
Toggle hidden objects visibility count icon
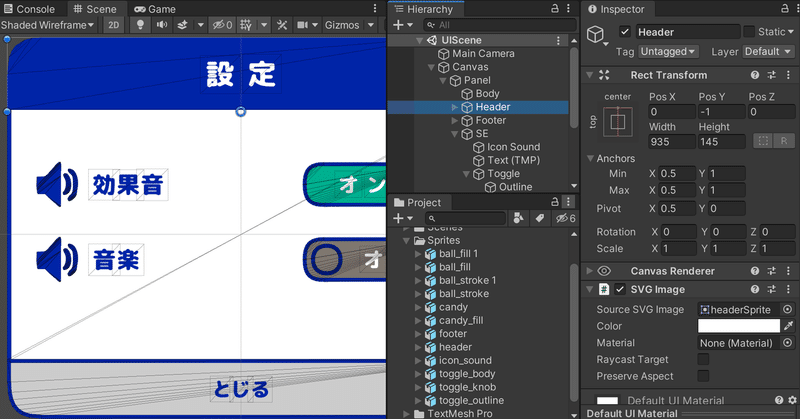point(222,24)
